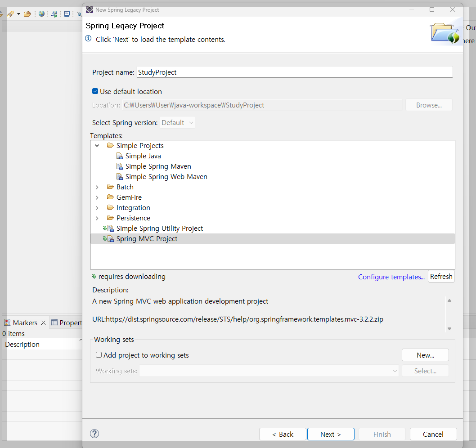Uncheck Use default location

click(x=95, y=91)
